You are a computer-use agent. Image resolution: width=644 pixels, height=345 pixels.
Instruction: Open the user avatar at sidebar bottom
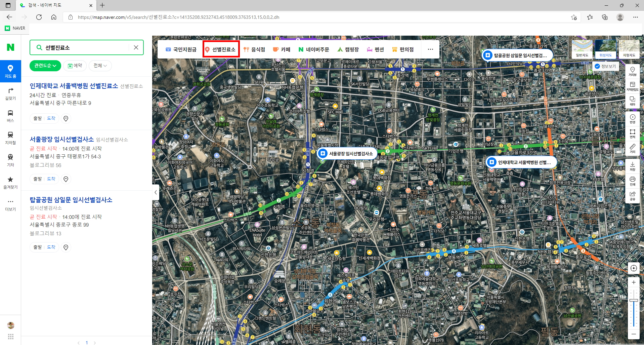11,325
